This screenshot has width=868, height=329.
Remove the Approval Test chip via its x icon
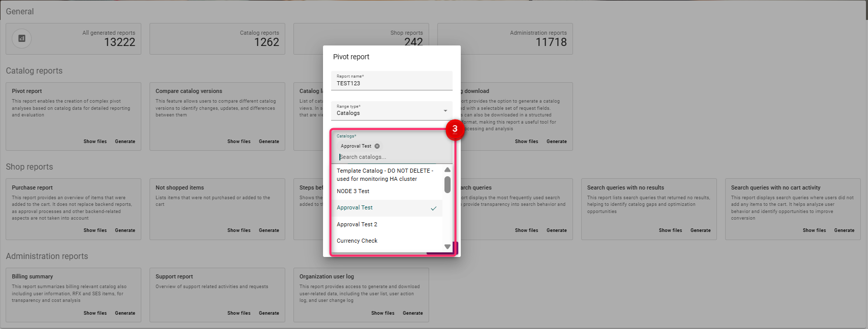tap(377, 146)
